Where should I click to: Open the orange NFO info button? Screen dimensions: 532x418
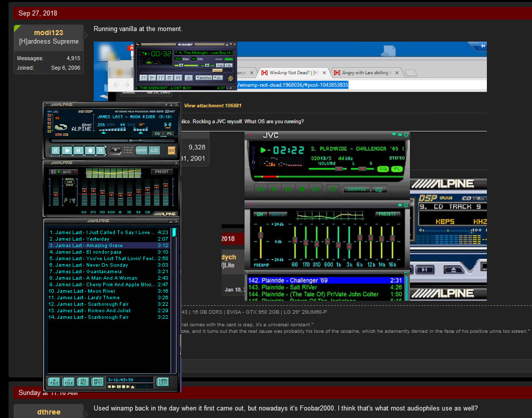[x=171, y=150]
